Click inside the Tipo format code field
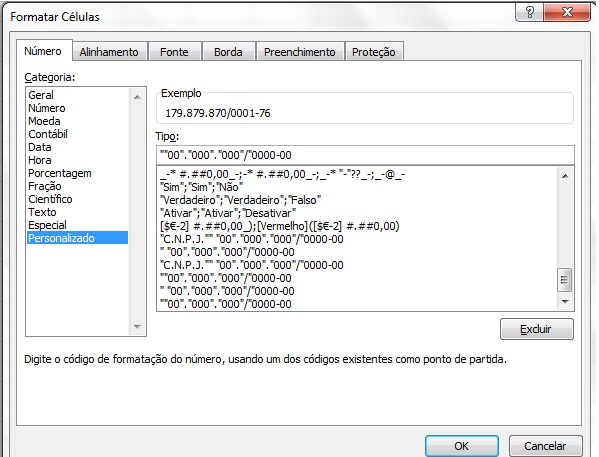This screenshot has height=457, width=599. [365, 155]
